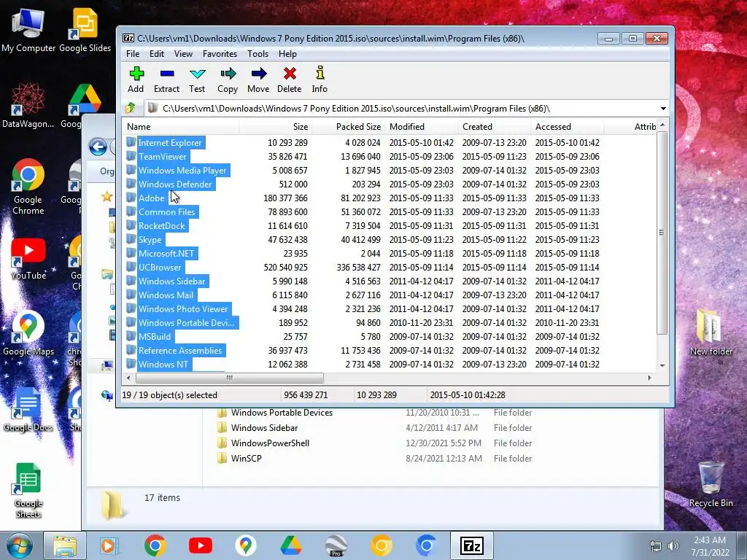The height and width of the screenshot is (560, 747).
Task: Select the UCBrowser folder row
Action: coord(155,267)
